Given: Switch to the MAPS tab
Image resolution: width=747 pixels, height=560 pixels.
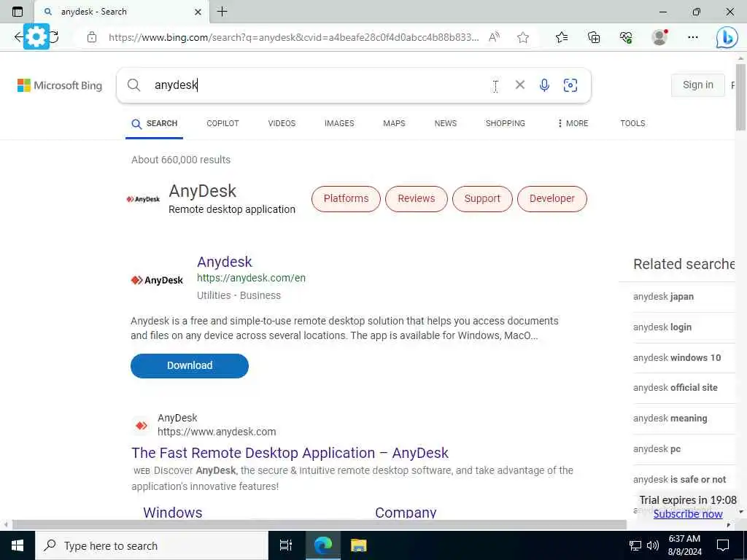Looking at the screenshot, I should pos(394,123).
